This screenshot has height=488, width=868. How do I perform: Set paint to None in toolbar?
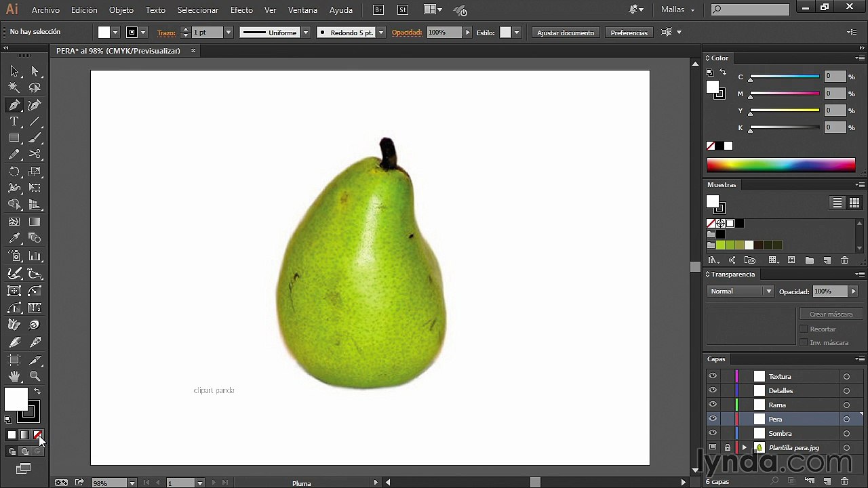tap(37, 435)
